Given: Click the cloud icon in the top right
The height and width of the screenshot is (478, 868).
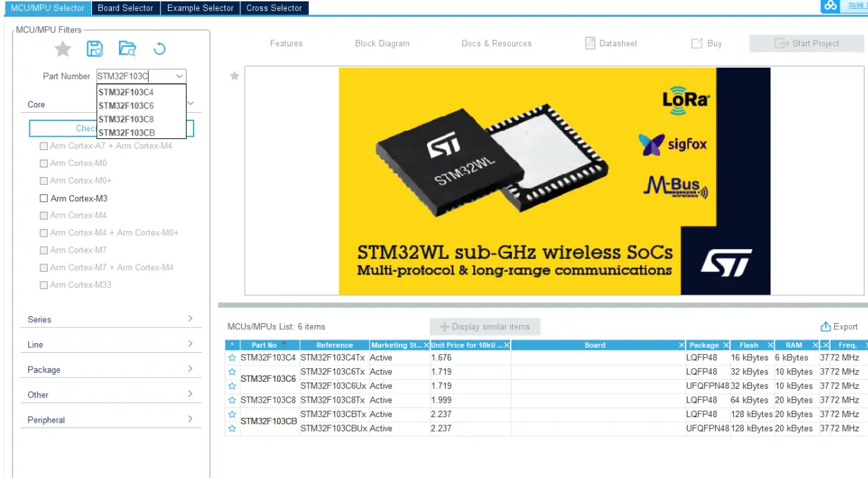Looking at the screenshot, I should pyautogui.click(x=831, y=6).
